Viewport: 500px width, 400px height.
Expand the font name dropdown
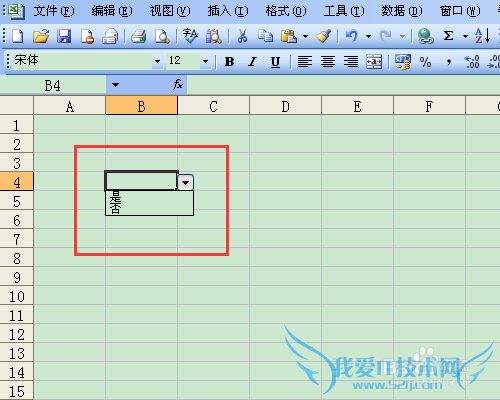click(157, 61)
